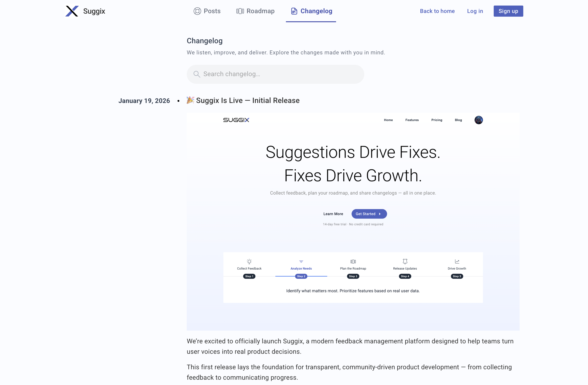Click the party popper emoji in release title
This screenshot has width=588, height=385.
(190, 100)
